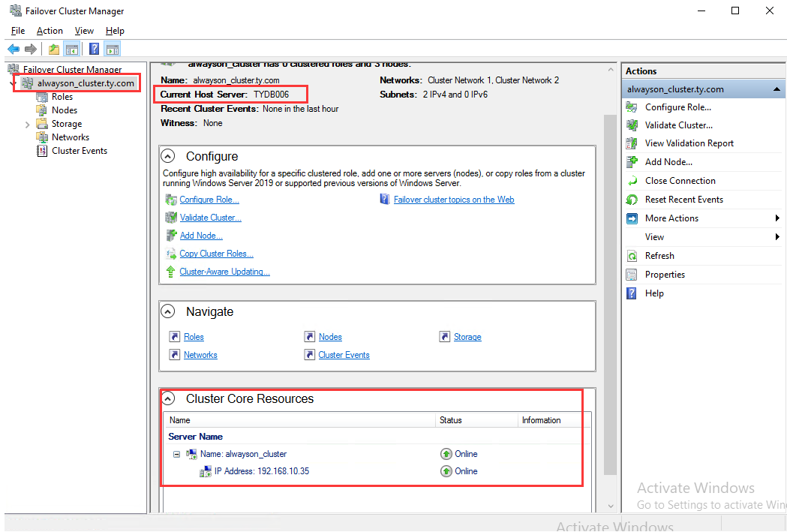Open Failover cluster topics on the Web link
This screenshot has width=787, height=532.
click(x=454, y=200)
